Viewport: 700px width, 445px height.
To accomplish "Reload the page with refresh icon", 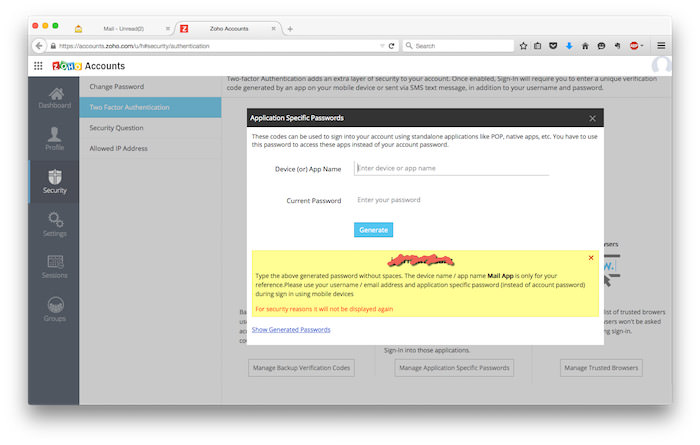I will click(392, 46).
